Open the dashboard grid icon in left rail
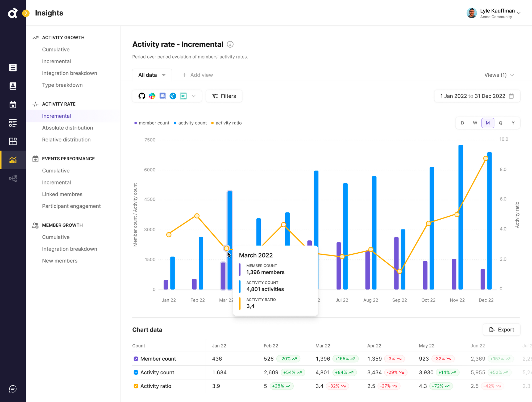This screenshot has width=532, height=402. coord(13,141)
